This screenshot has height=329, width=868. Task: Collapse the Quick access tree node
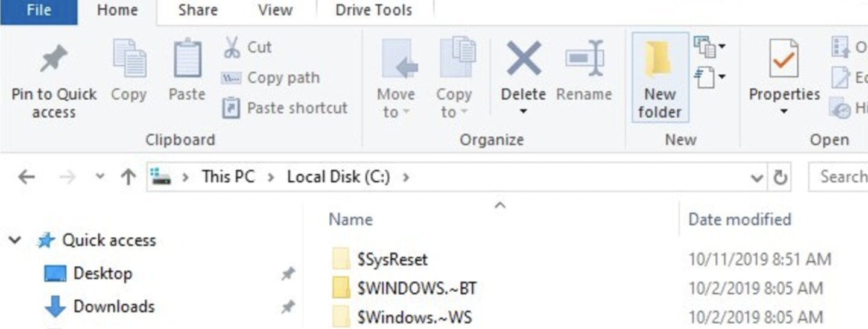[x=15, y=240]
